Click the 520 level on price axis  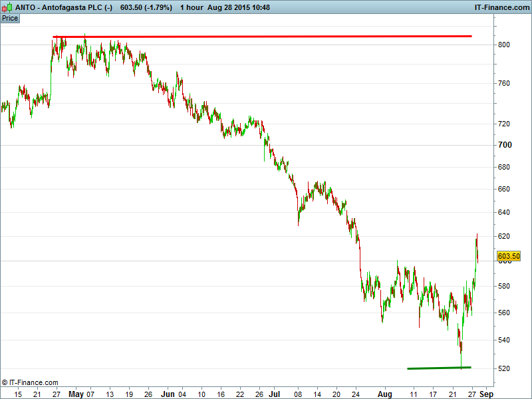[x=505, y=368]
